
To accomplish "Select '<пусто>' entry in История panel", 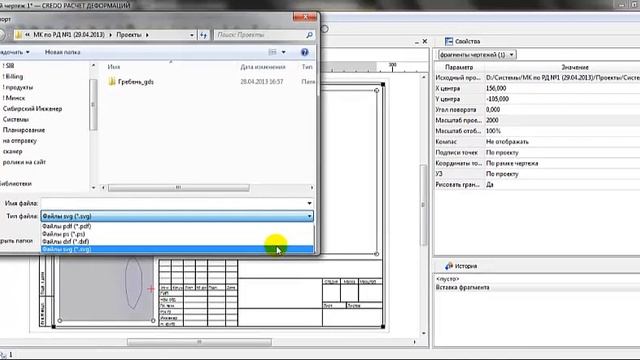I will point(447,279).
